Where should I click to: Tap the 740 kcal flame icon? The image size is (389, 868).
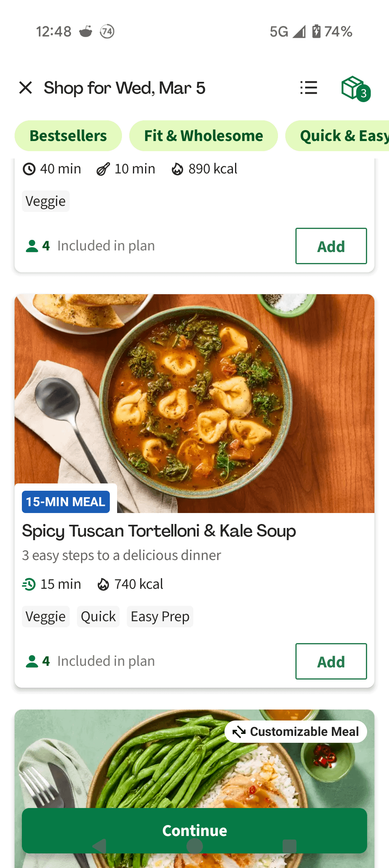[x=103, y=584]
